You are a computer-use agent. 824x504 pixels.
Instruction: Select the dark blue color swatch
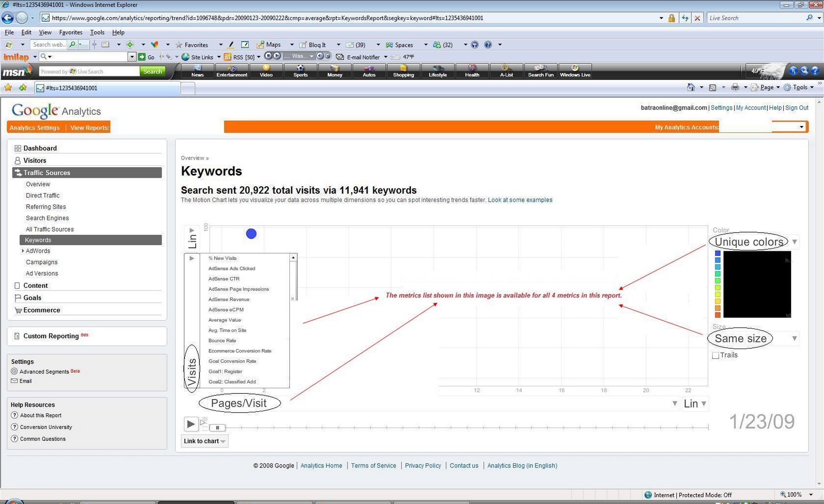(x=717, y=254)
